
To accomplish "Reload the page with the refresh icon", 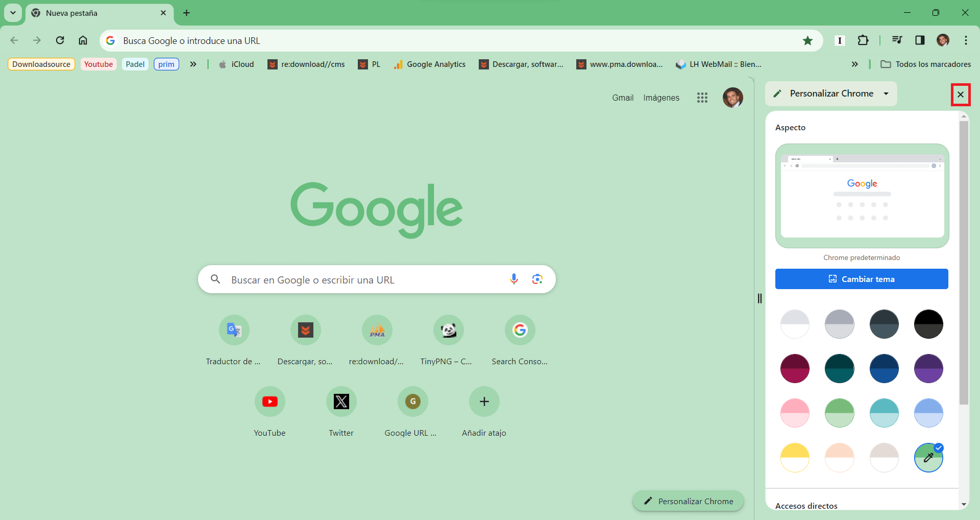I will [60, 40].
